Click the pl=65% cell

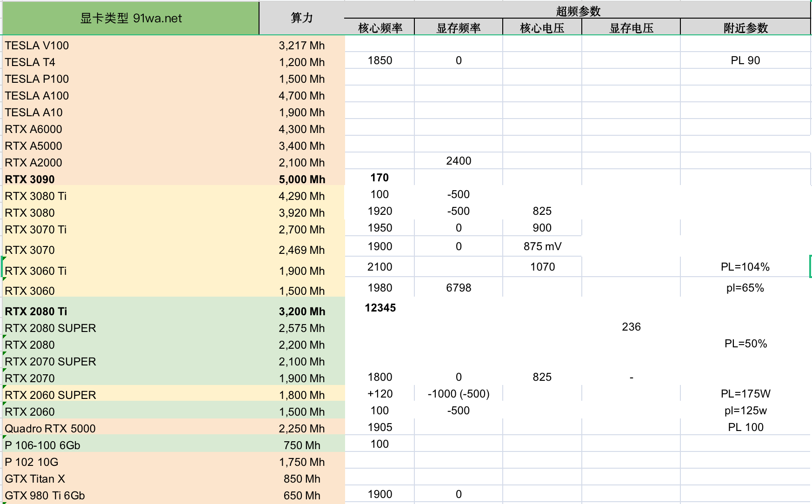point(745,288)
